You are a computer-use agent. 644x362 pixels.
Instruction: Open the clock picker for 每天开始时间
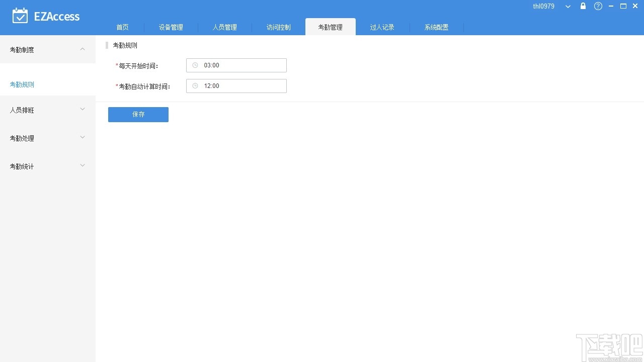pyautogui.click(x=195, y=65)
